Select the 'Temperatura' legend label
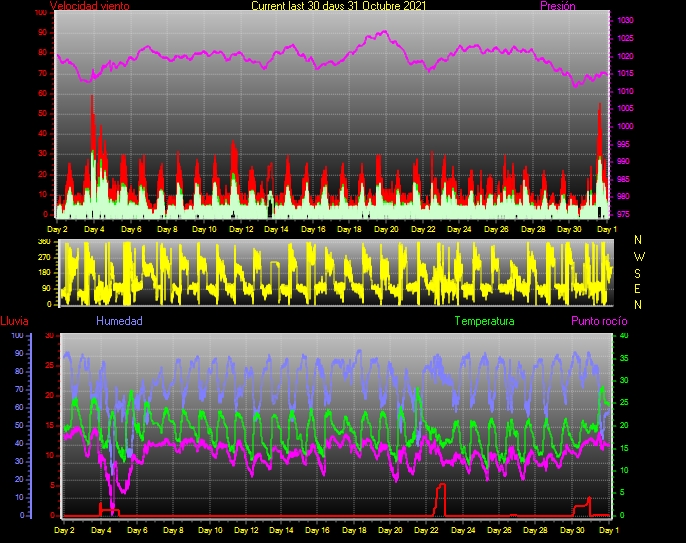 coord(484,321)
